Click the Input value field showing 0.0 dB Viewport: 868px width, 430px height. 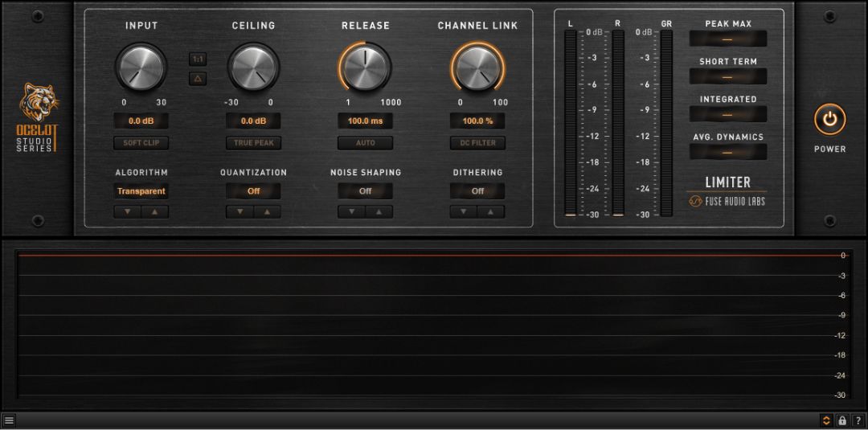click(141, 121)
